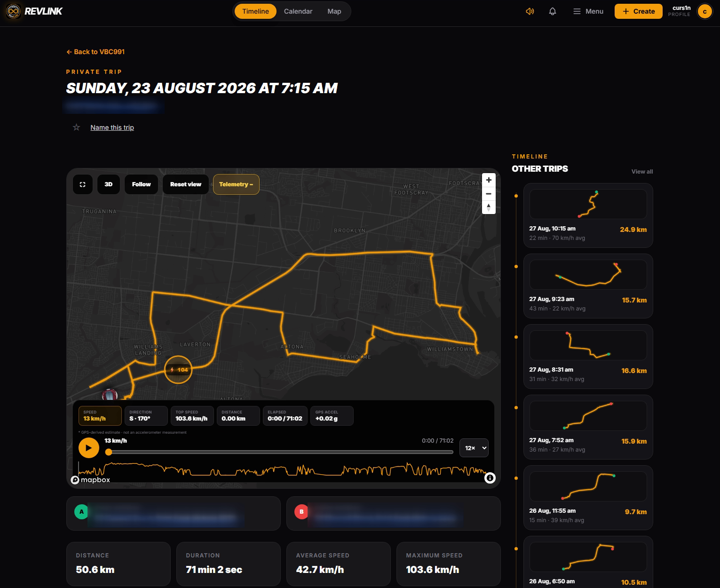This screenshot has height=588, width=720.
Task: Zoom out on the map
Action: (x=489, y=194)
